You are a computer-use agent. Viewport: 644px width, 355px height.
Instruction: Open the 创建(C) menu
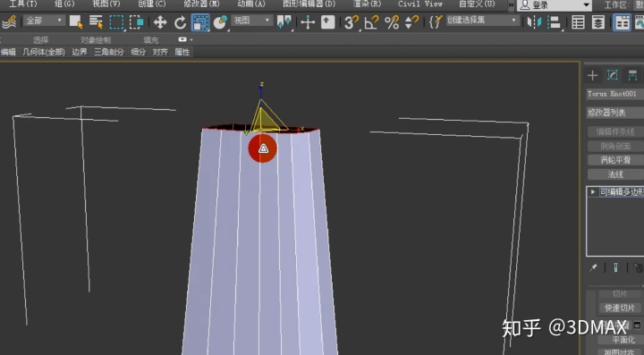[151, 4]
